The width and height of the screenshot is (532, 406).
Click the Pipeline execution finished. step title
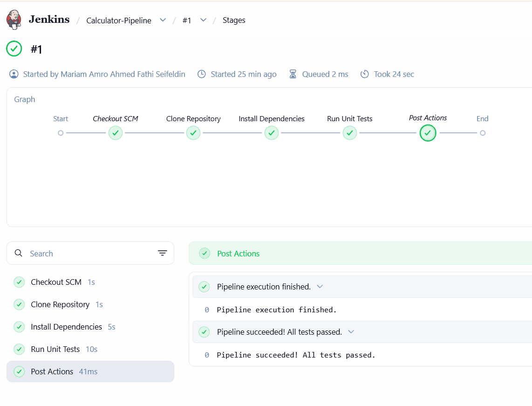(264, 287)
